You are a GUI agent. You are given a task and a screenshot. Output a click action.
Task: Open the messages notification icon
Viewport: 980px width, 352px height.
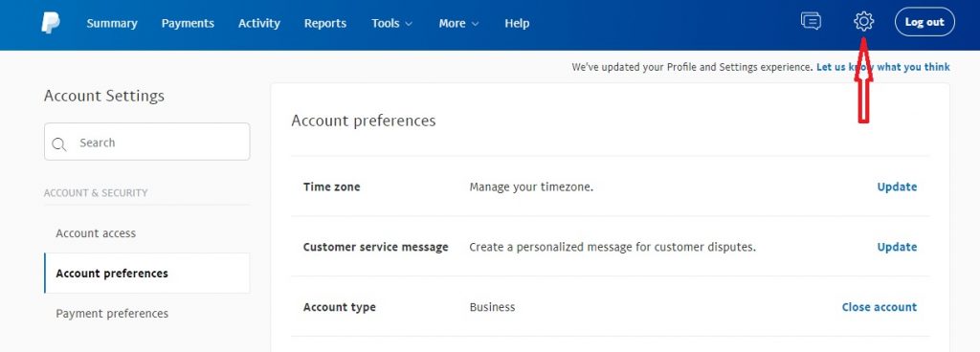[x=811, y=22]
